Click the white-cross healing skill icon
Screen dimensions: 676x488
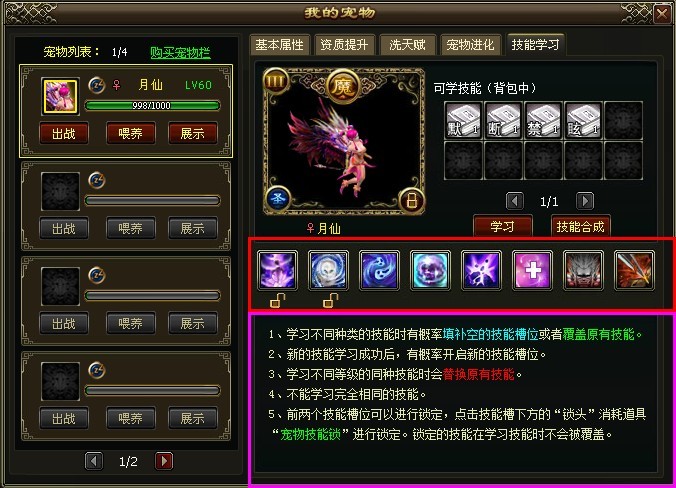[x=532, y=270]
